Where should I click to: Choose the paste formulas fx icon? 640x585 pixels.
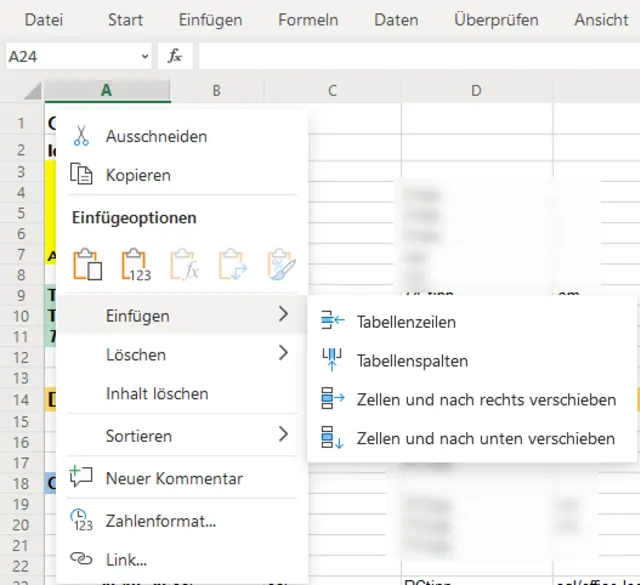tap(184, 265)
